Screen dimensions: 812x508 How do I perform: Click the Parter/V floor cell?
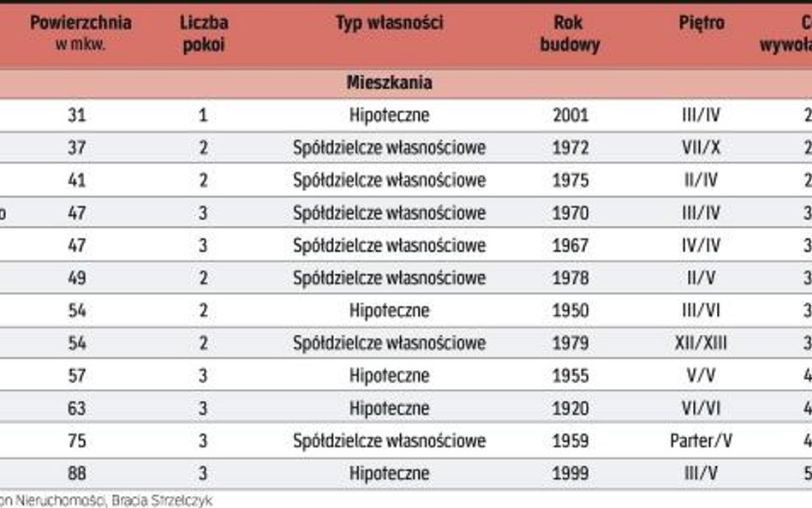point(702,440)
